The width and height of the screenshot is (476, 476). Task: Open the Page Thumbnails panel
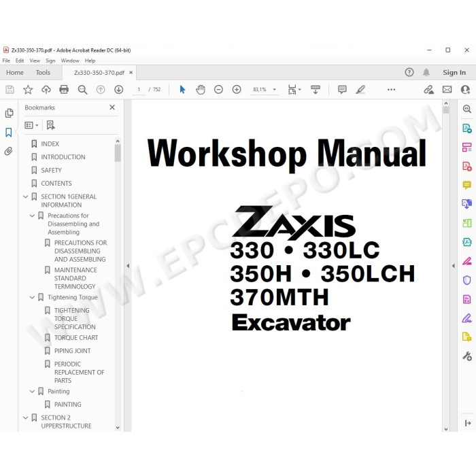click(x=9, y=113)
